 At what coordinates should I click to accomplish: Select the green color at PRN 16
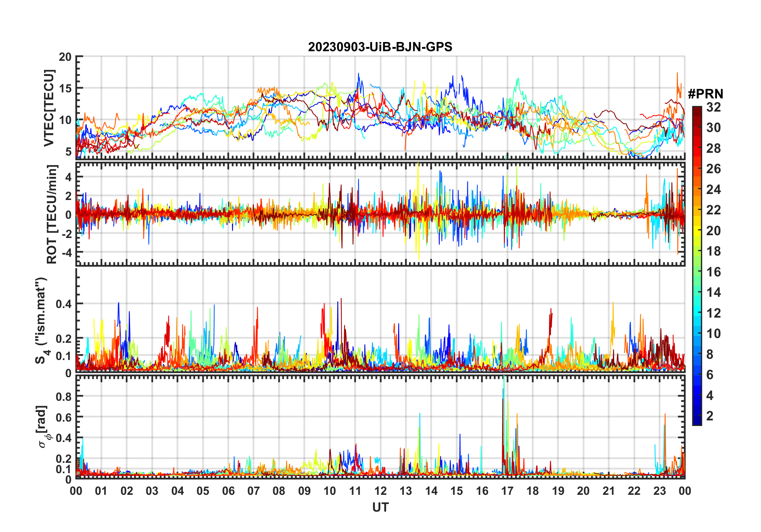pos(697,272)
